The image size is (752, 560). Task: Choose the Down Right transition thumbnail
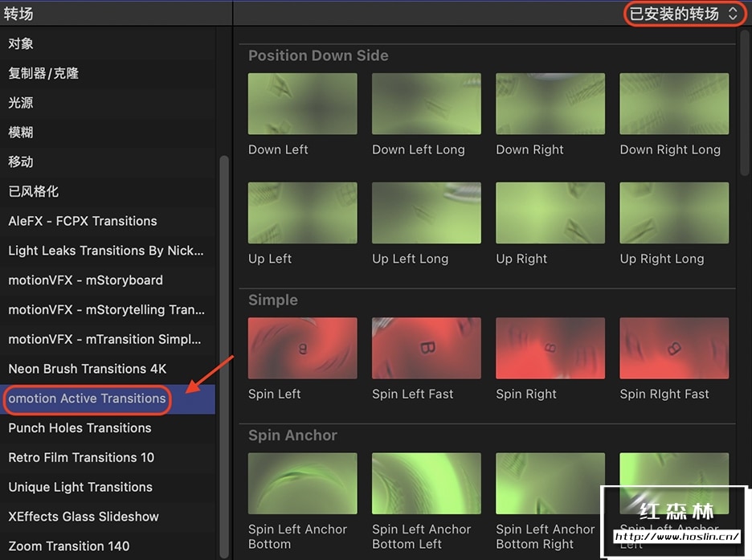click(550, 104)
